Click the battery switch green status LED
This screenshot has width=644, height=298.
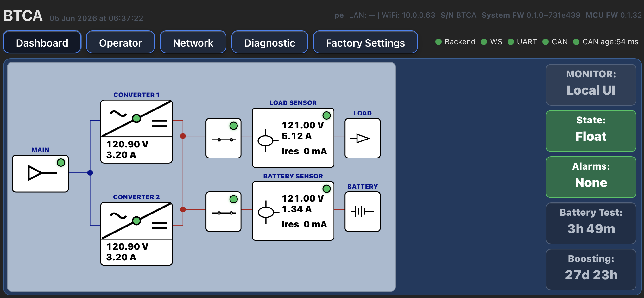click(234, 199)
